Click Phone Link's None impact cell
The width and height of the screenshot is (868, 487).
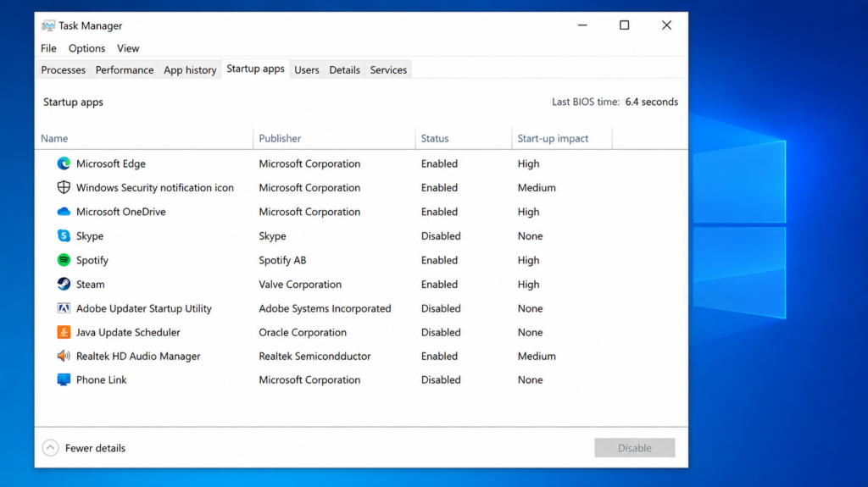click(x=530, y=379)
